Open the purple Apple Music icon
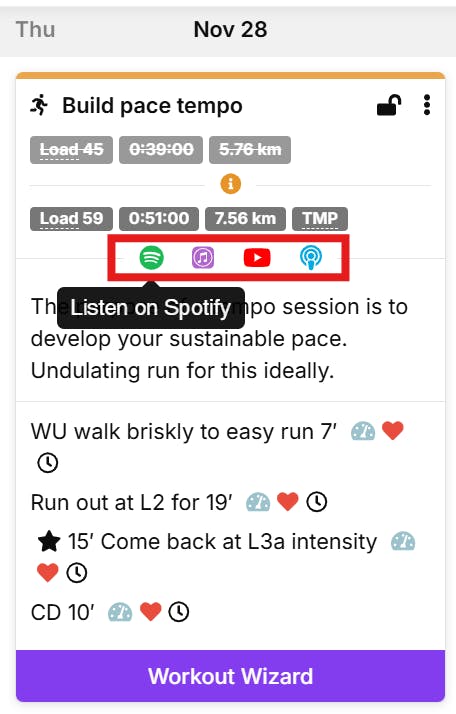The height and width of the screenshot is (714, 456). point(203,258)
